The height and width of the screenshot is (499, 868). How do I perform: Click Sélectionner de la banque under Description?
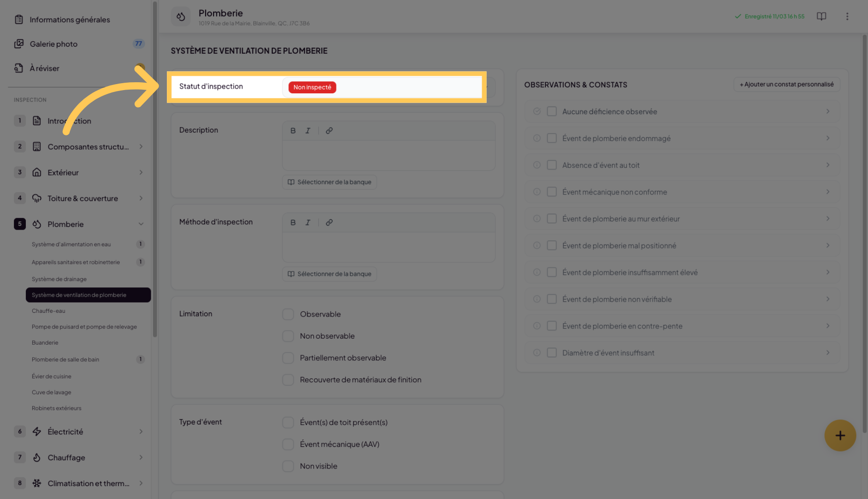pyautogui.click(x=330, y=182)
